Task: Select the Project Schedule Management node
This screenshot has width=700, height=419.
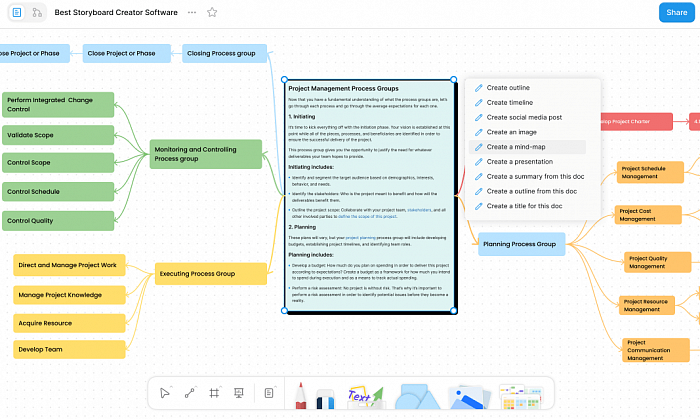Action: click(650, 172)
